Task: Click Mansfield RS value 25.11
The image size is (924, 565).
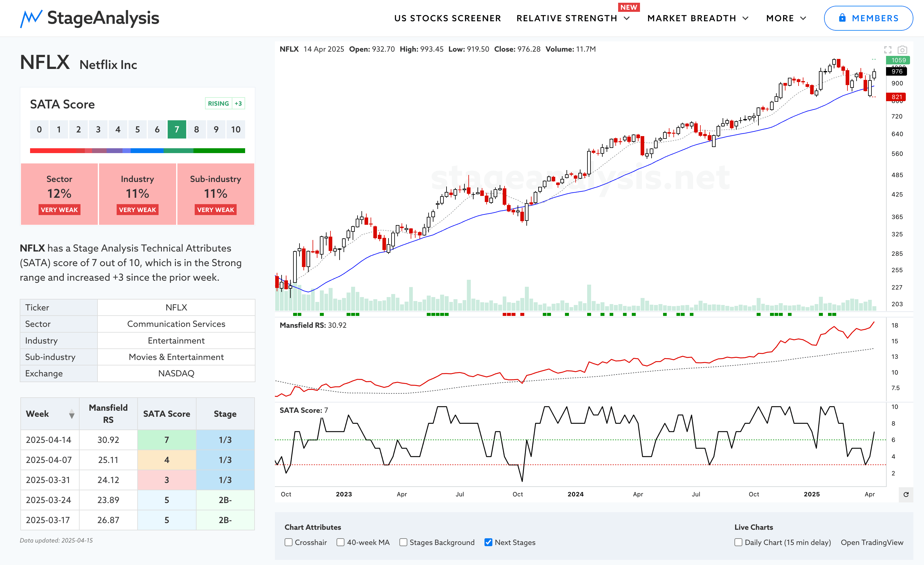Action: point(108,460)
